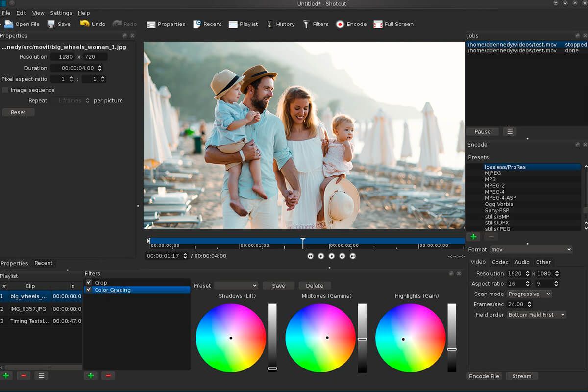The height and width of the screenshot is (392, 588).
Task: Open the Format dropdown showing mov
Action: (x=531, y=249)
